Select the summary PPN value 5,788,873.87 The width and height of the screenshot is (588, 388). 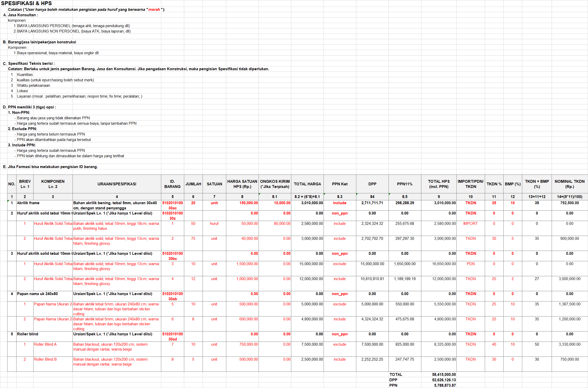[445, 385]
